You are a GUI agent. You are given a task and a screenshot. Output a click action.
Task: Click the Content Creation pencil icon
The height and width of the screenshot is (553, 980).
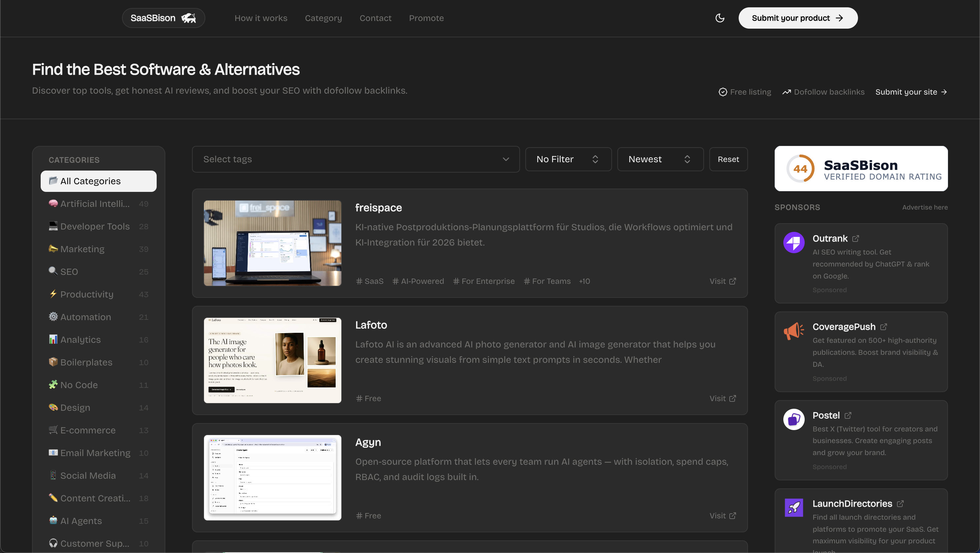tap(53, 498)
